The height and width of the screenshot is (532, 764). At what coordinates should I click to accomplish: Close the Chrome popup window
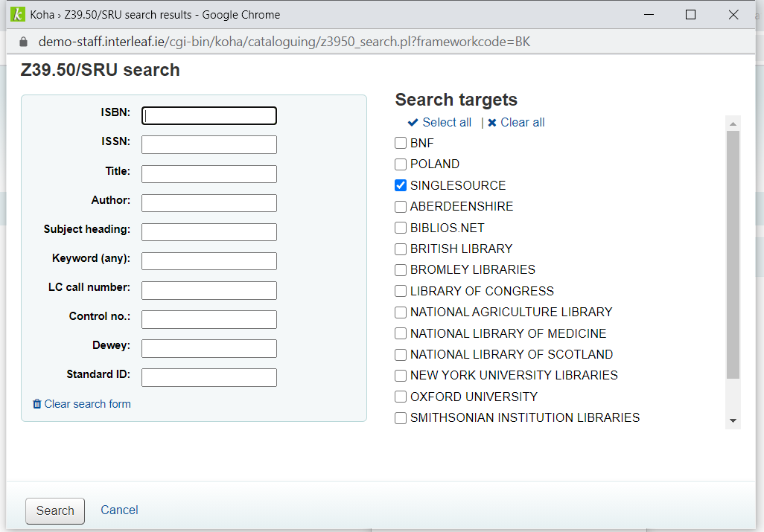733,15
